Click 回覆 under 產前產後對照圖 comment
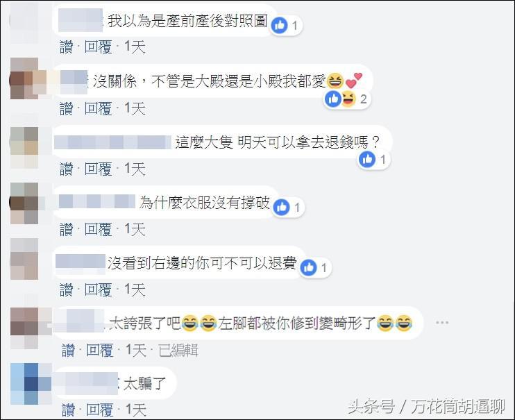The image size is (515, 420). pos(98,47)
